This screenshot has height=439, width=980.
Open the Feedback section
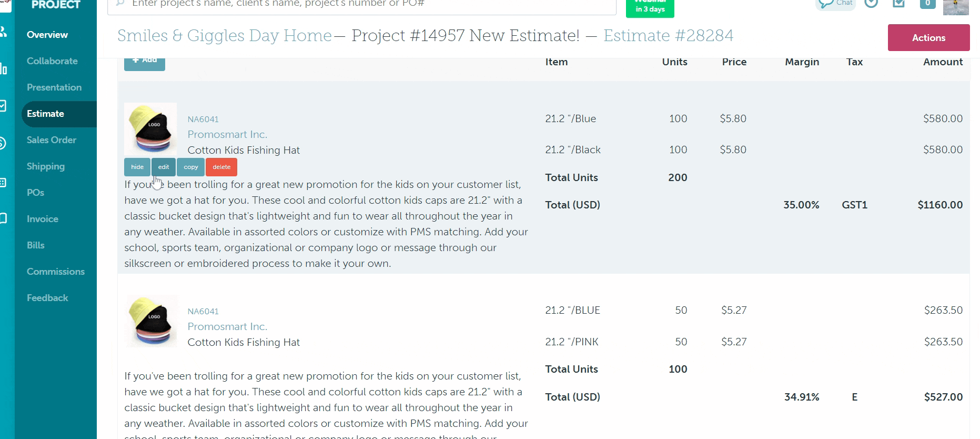(x=47, y=298)
